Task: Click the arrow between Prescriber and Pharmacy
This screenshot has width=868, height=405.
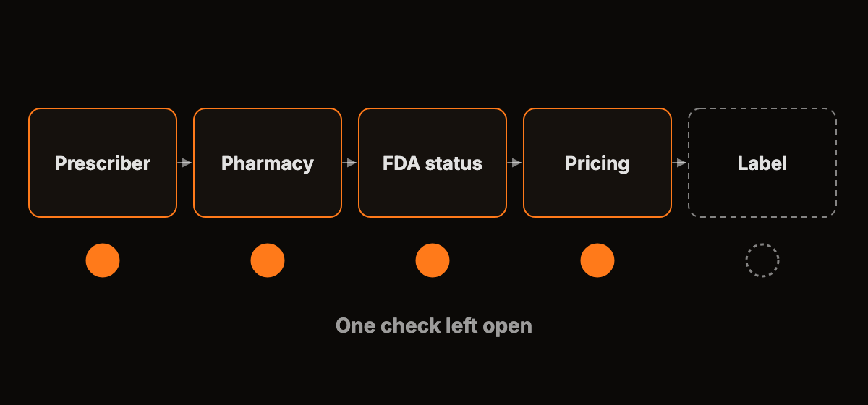Action: point(185,163)
